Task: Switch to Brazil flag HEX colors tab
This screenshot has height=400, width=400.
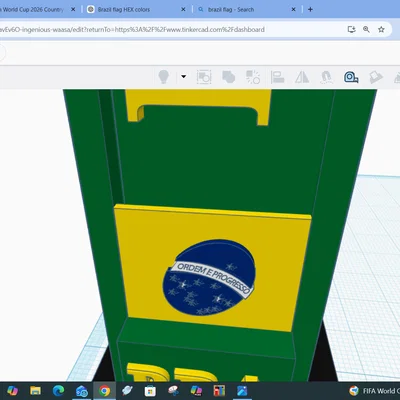Action: click(x=124, y=10)
